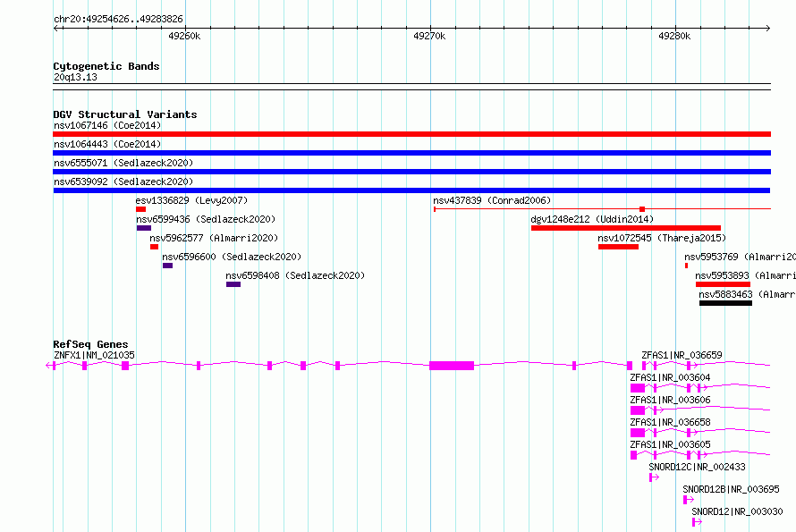
Task: Click the left arrowhead of the ruler
Action: (56, 28)
